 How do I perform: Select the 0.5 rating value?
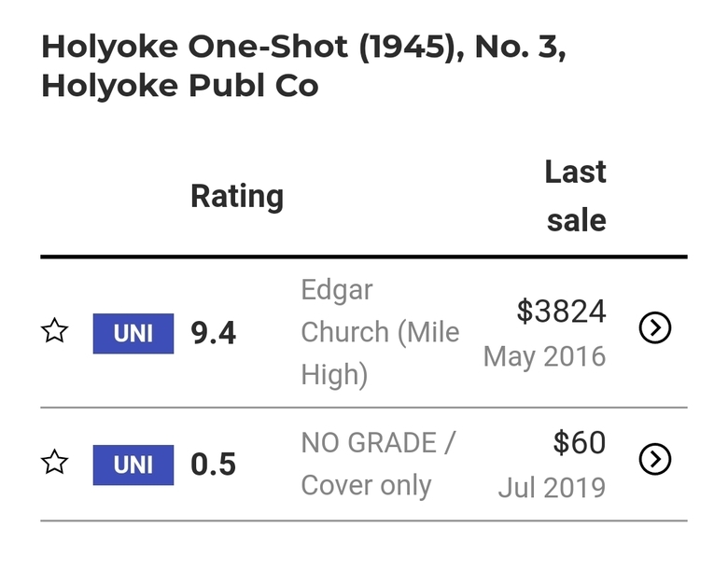213,465
